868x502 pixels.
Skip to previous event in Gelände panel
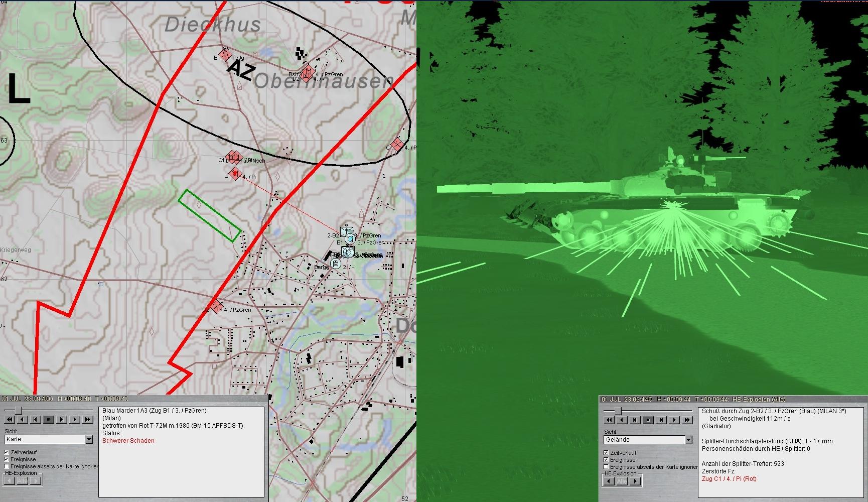pyautogui.click(x=635, y=420)
